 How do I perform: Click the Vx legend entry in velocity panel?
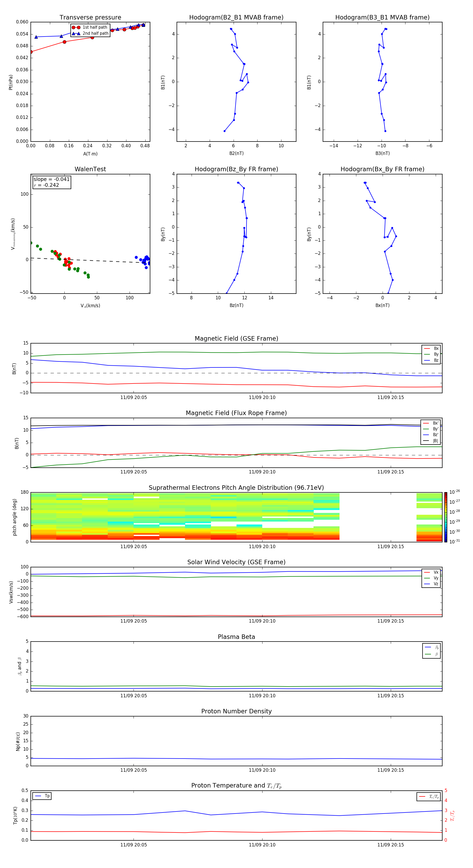431,572
